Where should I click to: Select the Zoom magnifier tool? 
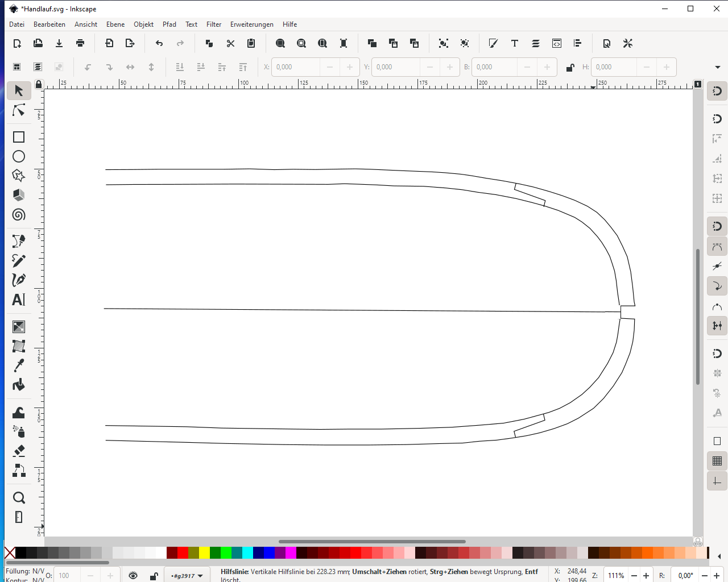[x=19, y=498]
